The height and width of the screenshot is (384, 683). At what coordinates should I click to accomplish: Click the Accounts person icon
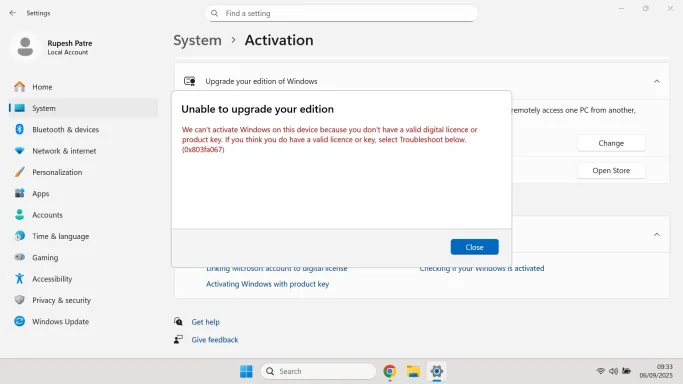[20, 214]
